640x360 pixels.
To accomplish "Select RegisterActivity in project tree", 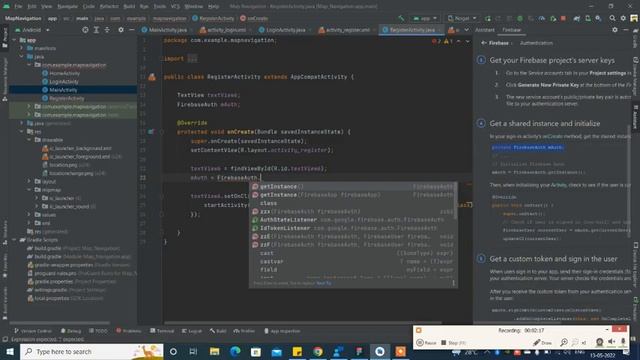I will point(67,98).
